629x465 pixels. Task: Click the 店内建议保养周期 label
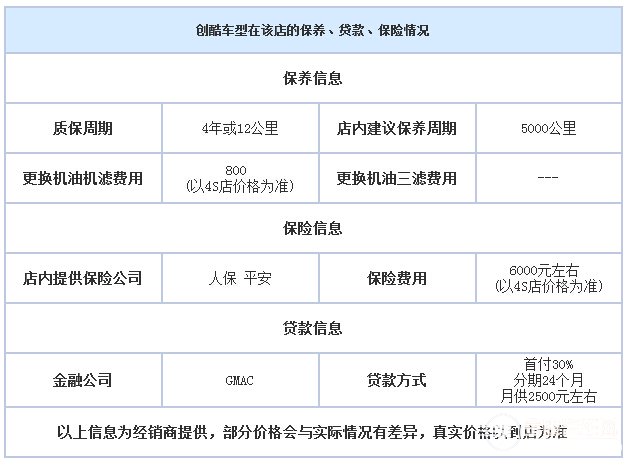pyautogui.click(x=397, y=128)
